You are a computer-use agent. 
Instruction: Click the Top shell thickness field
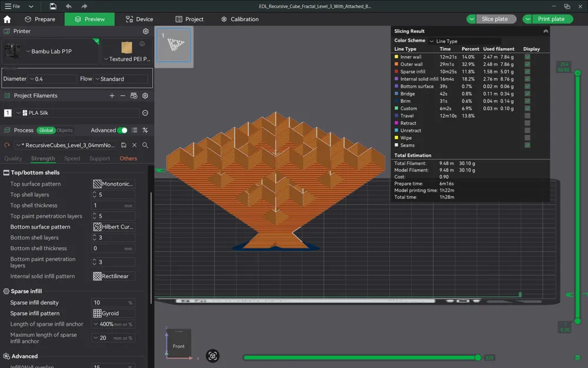pyautogui.click(x=113, y=205)
